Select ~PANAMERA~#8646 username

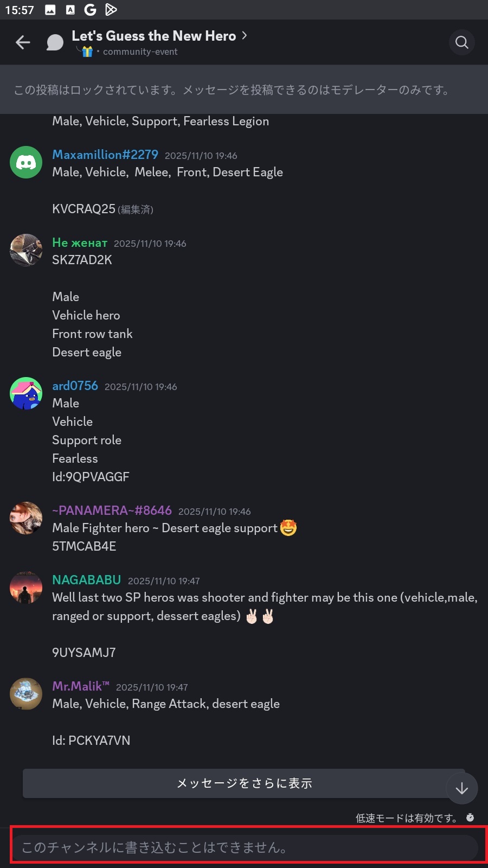pos(112,510)
